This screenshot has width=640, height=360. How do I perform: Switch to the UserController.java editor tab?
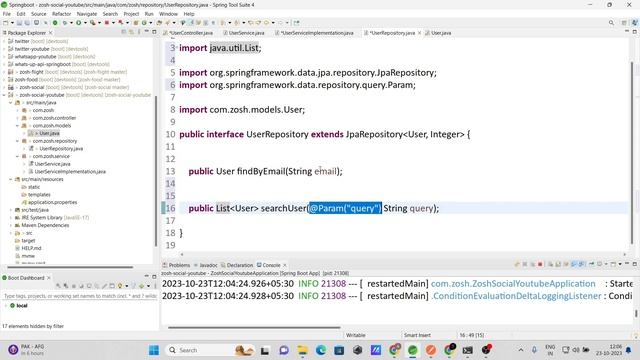[188, 33]
